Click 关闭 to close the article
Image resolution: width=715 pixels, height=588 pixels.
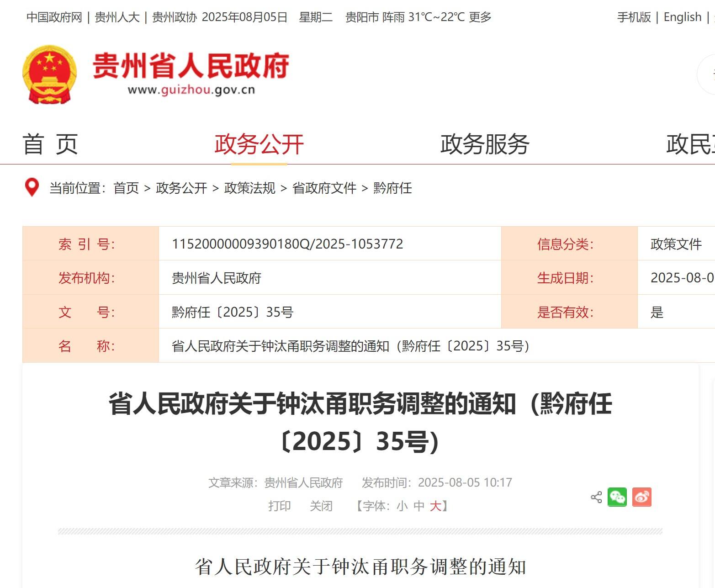coord(321,506)
